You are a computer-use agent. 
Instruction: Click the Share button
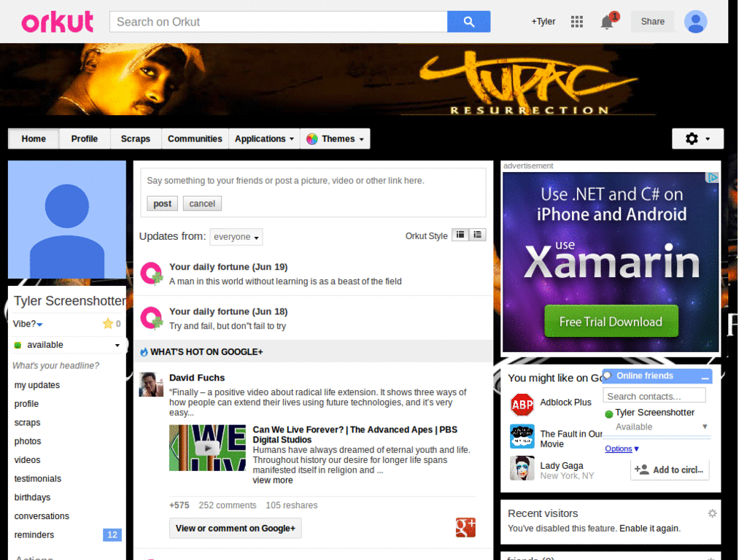pos(652,21)
